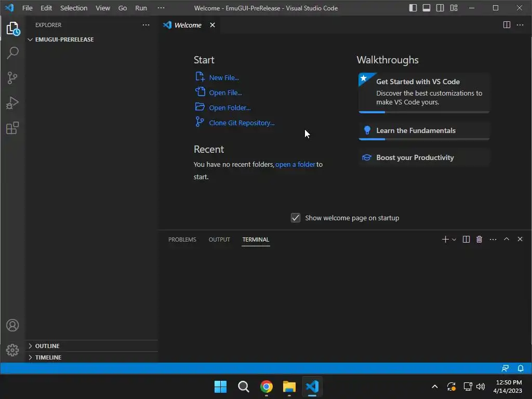Close the Welcome tab
The height and width of the screenshot is (399, 532).
pos(212,25)
